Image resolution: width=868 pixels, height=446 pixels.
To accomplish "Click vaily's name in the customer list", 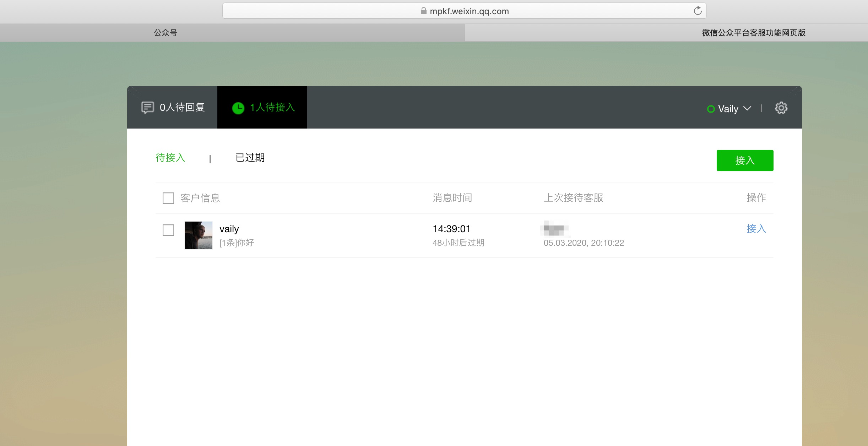I will tap(229, 229).
